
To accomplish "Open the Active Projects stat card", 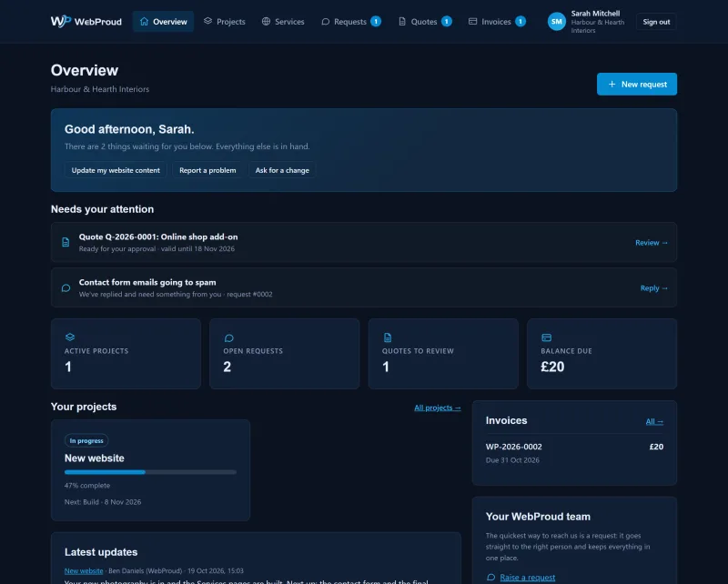I will pyautogui.click(x=126, y=354).
